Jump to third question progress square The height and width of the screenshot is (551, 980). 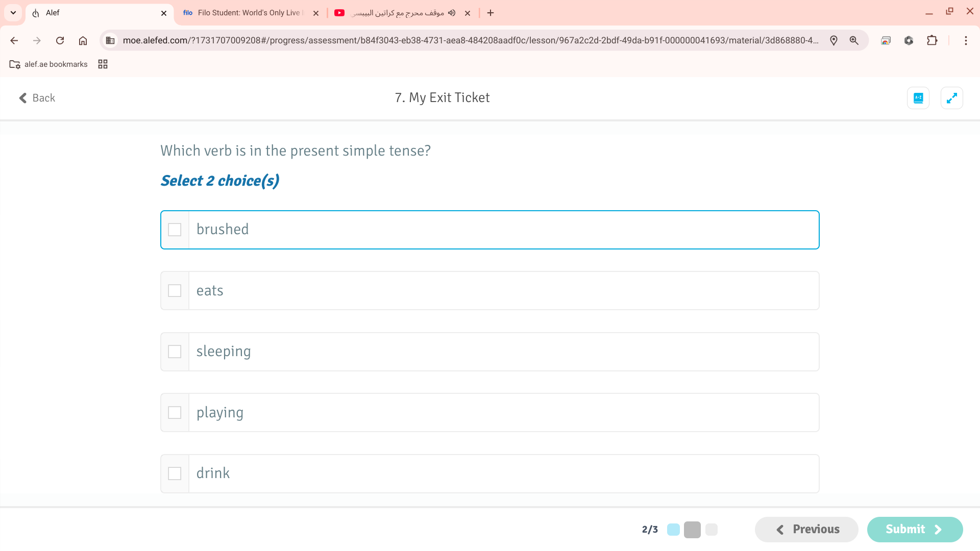[712, 530]
